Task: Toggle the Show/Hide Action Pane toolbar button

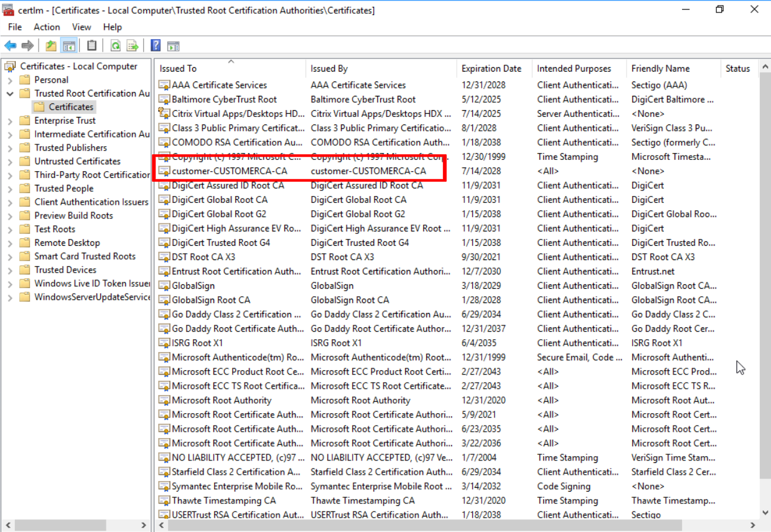Action: pos(174,45)
